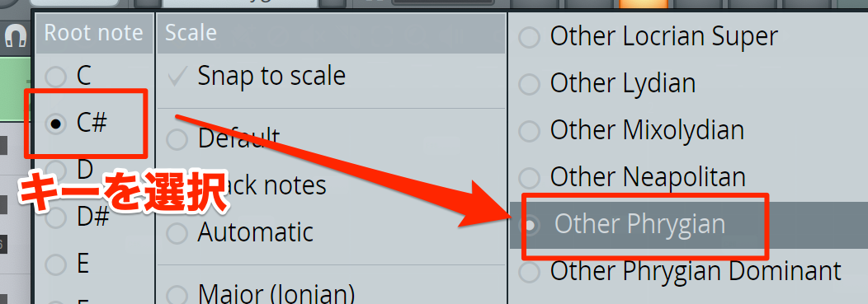Toggle Snap to scale option
The height and width of the screenshot is (304, 868).
331,77
